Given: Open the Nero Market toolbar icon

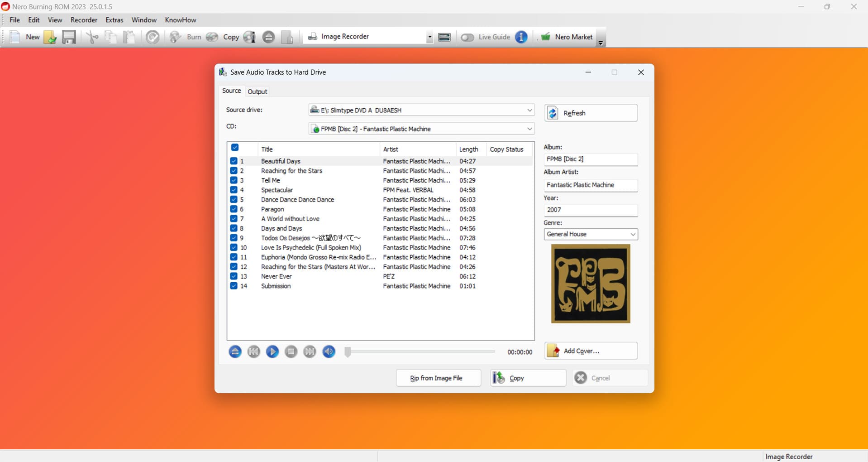Looking at the screenshot, I should click(546, 37).
